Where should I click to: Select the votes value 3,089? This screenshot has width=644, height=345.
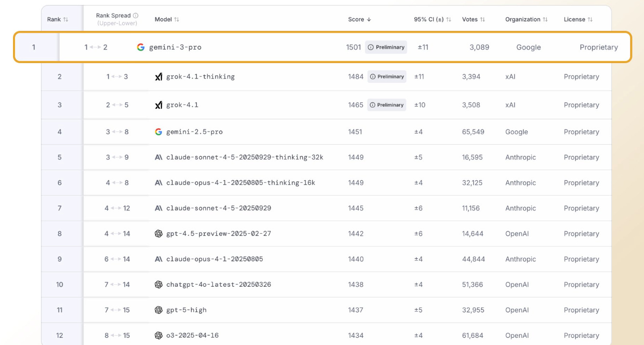(480, 47)
